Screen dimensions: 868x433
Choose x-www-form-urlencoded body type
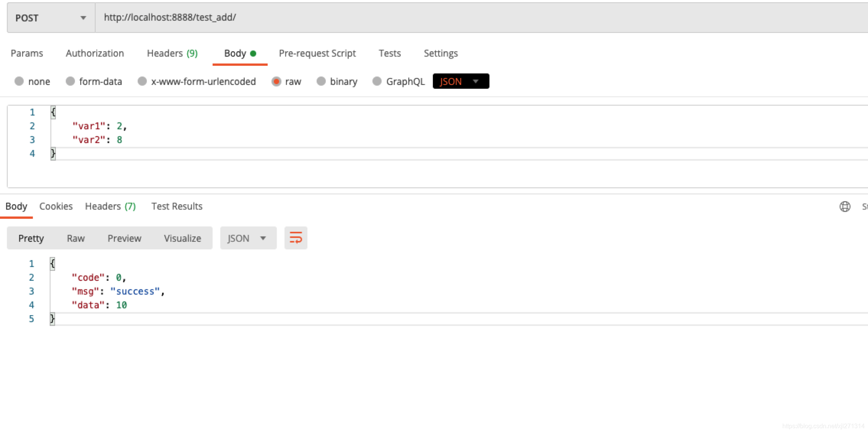click(142, 81)
